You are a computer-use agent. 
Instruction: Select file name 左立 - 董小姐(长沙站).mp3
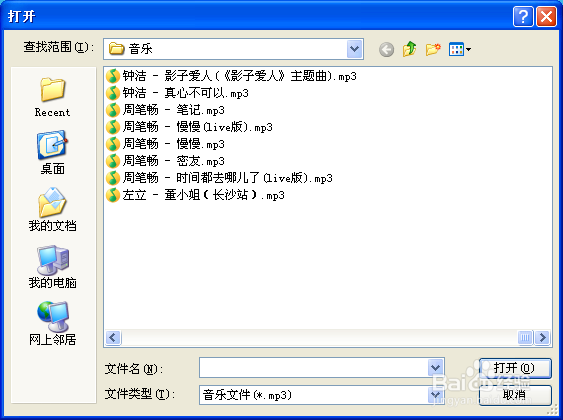coord(204,195)
